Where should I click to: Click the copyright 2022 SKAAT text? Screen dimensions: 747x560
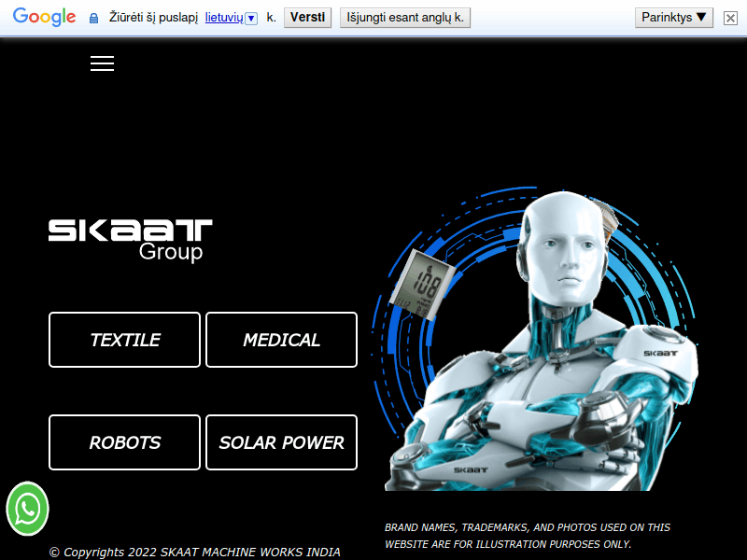click(194, 552)
